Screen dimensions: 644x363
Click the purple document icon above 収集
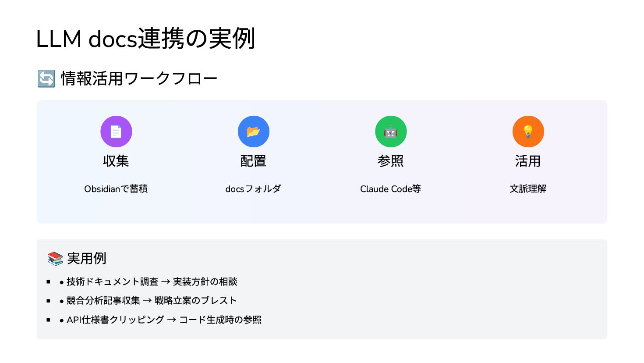[116, 132]
